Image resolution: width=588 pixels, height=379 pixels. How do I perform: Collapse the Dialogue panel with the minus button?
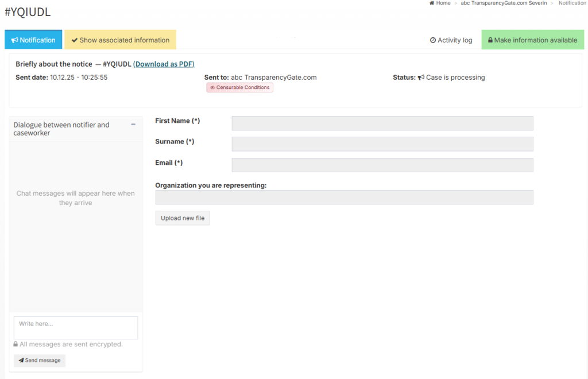tap(133, 125)
